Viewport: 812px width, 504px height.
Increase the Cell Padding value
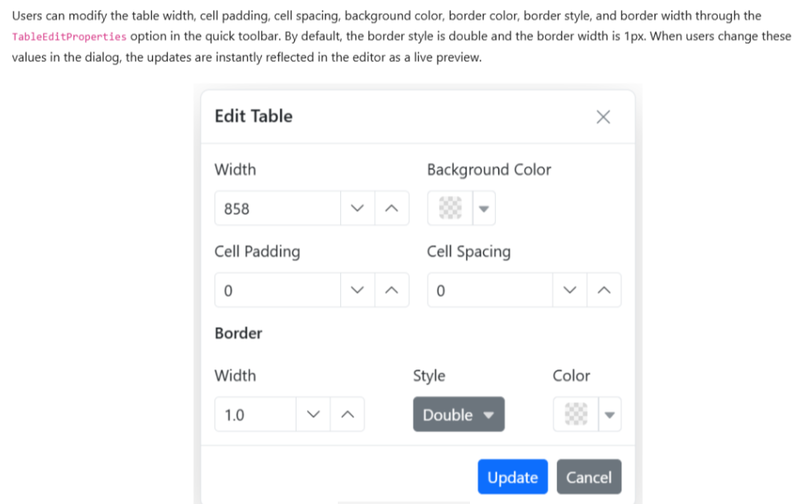(x=392, y=291)
